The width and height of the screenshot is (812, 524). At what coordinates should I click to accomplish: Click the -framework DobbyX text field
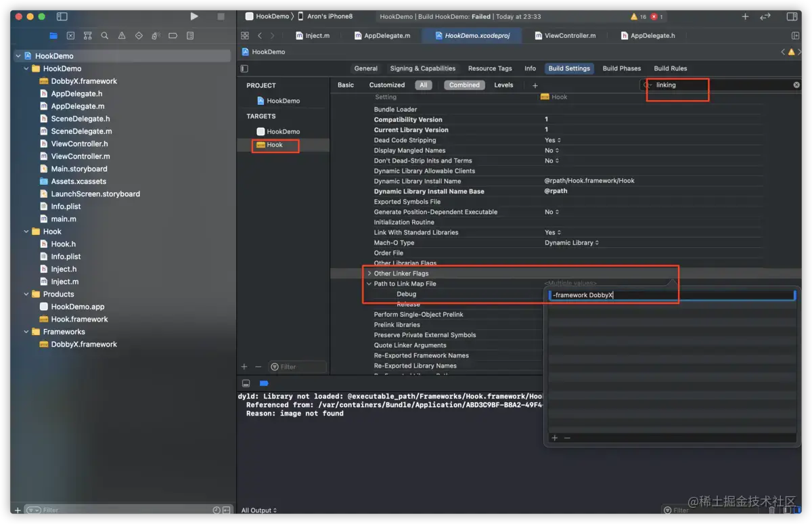click(671, 295)
